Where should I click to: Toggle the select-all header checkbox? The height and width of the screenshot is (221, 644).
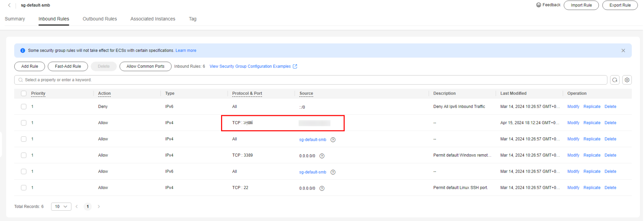(24, 93)
